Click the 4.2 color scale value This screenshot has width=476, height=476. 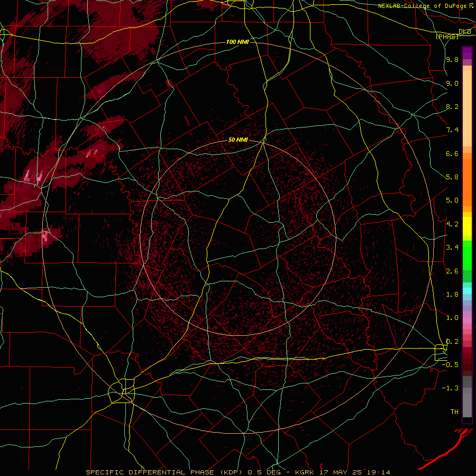tap(452, 224)
